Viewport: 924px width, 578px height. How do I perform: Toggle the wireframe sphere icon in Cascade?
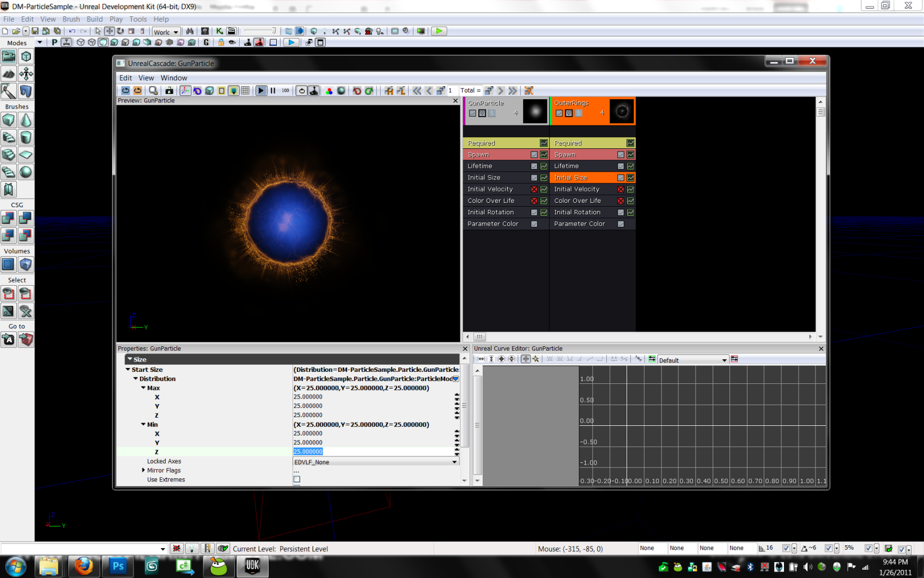[341, 91]
